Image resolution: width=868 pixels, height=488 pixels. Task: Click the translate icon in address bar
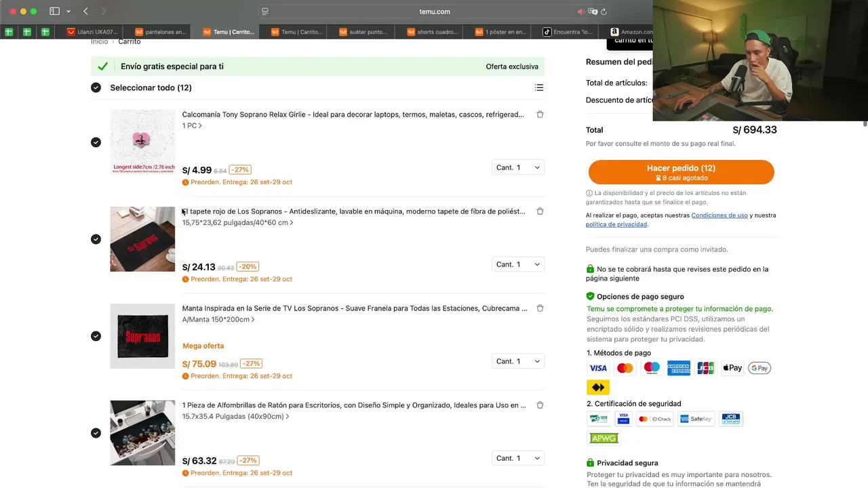pos(593,12)
